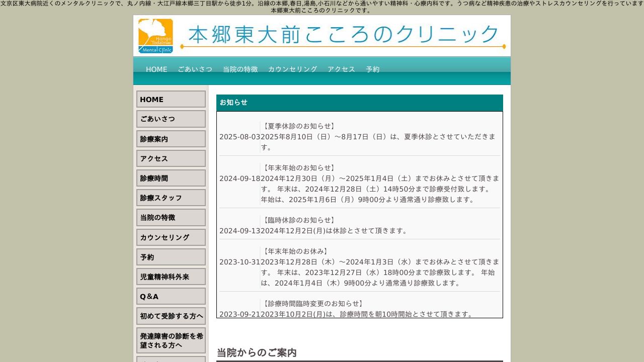Open カウンセリング from the navigation bar
This screenshot has width=644, height=362.
coord(293,69)
